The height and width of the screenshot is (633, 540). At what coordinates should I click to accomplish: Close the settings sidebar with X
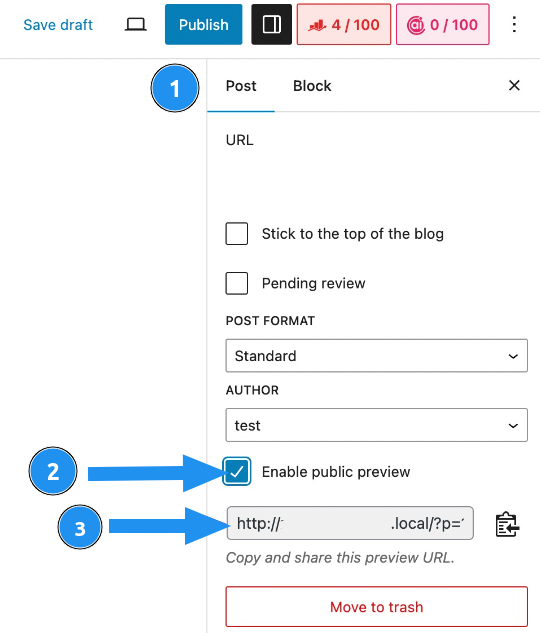click(514, 86)
